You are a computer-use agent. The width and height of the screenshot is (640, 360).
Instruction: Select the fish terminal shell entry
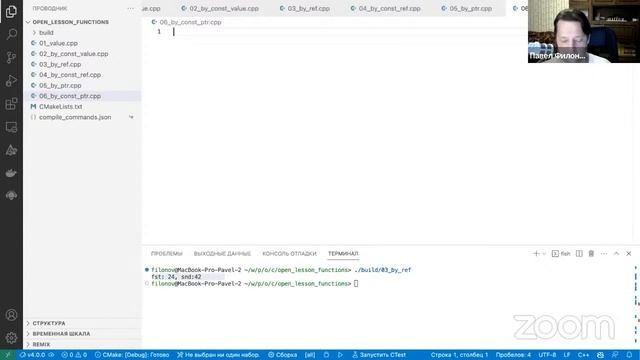click(x=561, y=253)
